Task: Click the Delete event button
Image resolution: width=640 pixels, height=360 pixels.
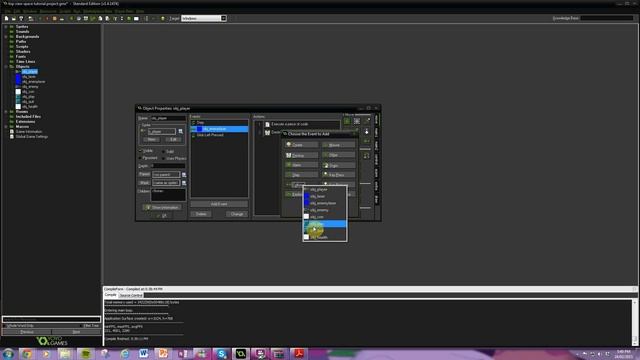Action: pos(201,214)
